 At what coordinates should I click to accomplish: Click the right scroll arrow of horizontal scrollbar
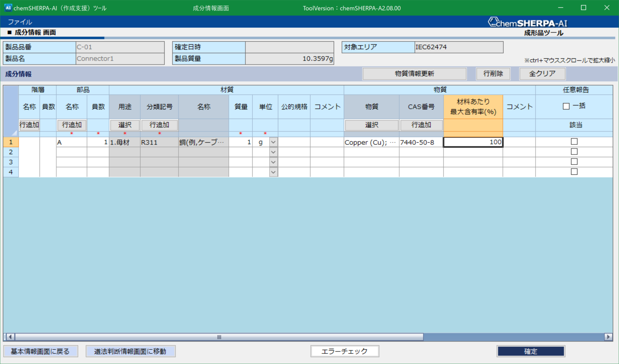tap(608, 337)
